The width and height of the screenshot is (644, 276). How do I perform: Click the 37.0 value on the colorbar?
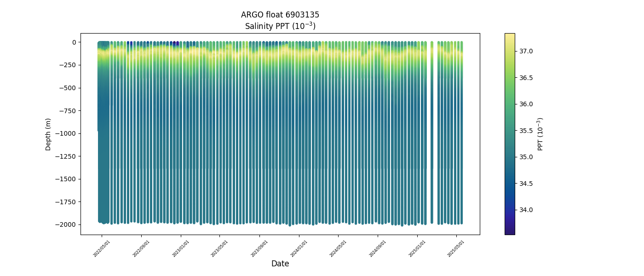click(526, 51)
